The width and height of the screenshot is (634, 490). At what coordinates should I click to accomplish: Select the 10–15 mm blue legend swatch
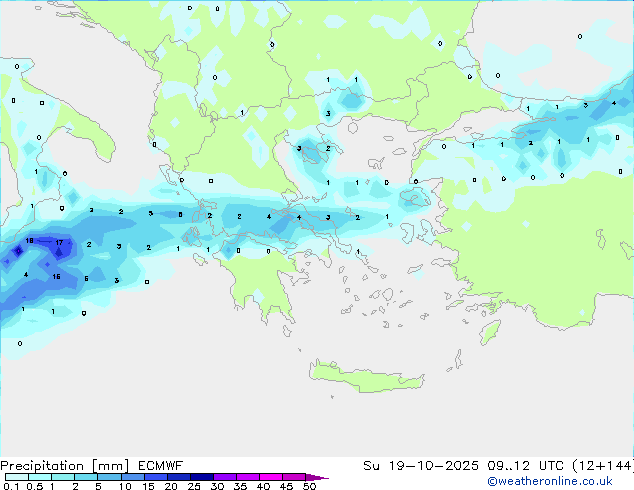pos(132,477)
